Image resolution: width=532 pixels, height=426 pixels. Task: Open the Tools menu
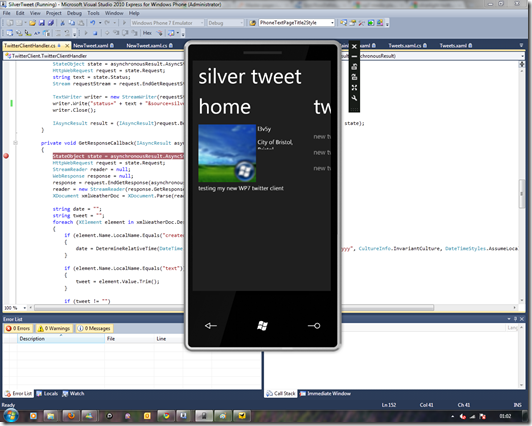coord(93,13)
